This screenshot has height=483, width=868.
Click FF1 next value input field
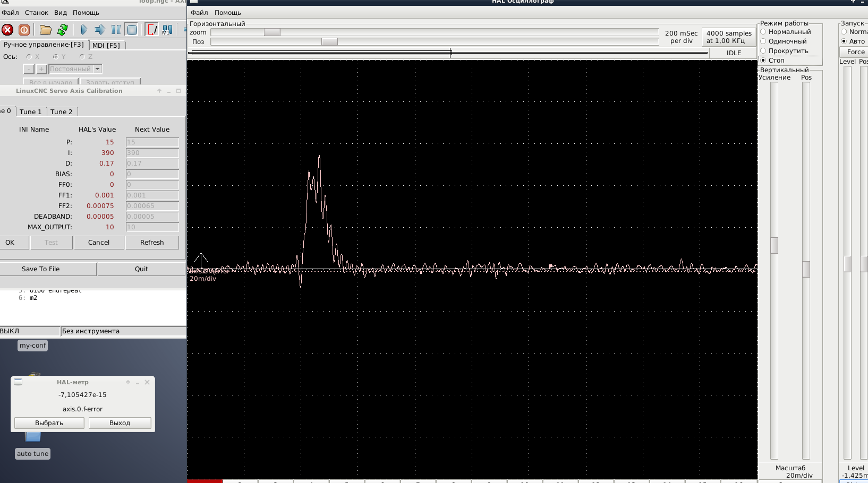coord(152,195)
